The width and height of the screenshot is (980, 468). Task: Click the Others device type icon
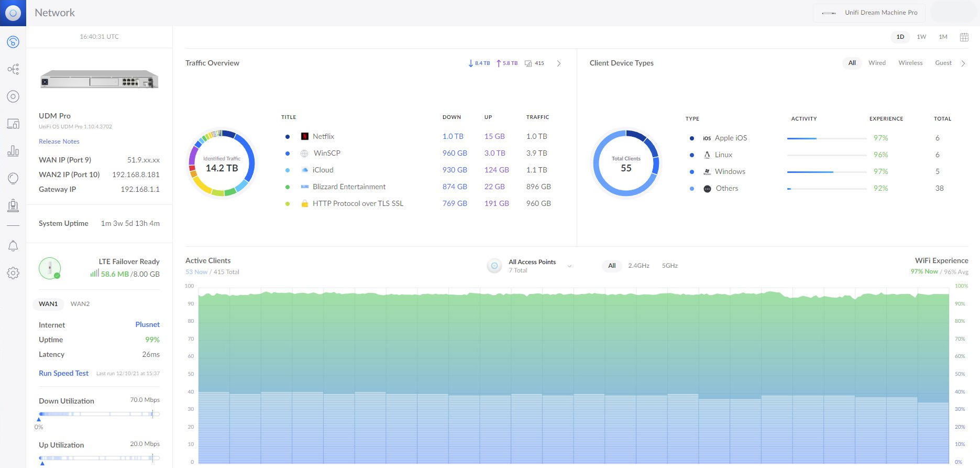pos(707,189)
